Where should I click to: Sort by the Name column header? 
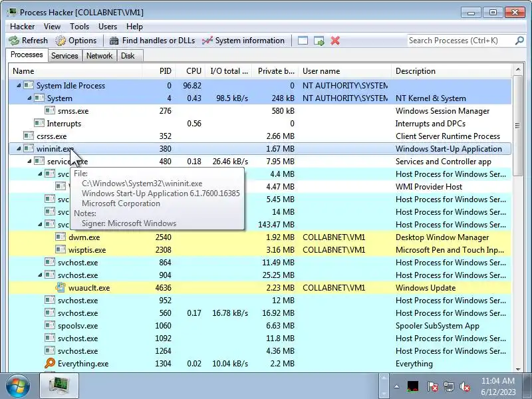pos(75,71)
